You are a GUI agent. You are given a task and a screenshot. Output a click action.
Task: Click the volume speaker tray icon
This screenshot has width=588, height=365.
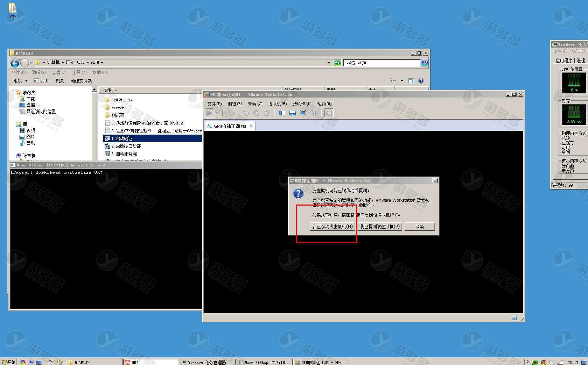pos(552,362)
